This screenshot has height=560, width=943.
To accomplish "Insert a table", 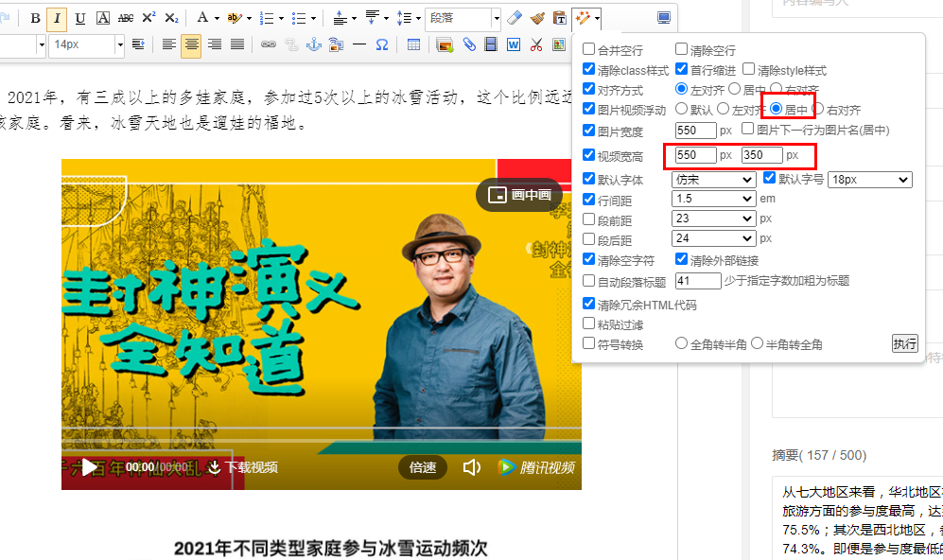I will 413,44.
